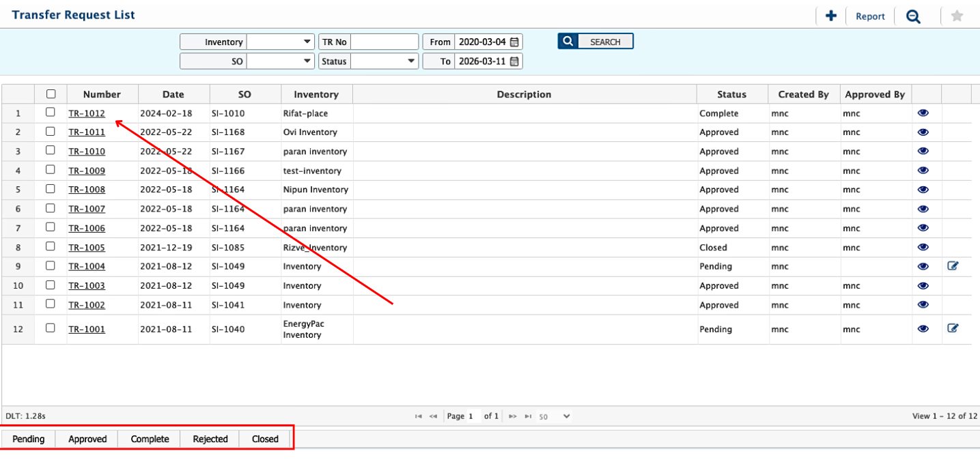Switch to the Rejected tab
This screenshot has width=980, height=464.
click(210, 439)
